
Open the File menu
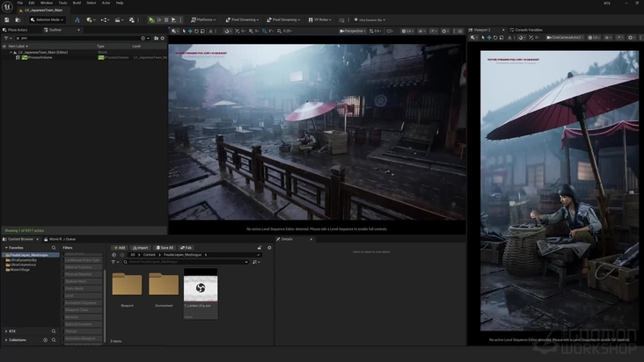(x=19, y=3)
